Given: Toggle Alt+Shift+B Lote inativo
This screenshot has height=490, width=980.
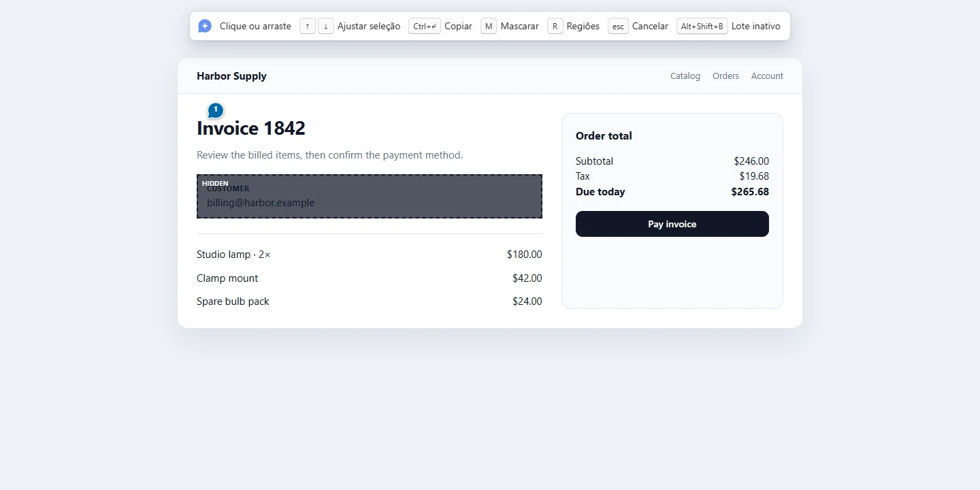Looking at the screenshot, I should 728,26.
